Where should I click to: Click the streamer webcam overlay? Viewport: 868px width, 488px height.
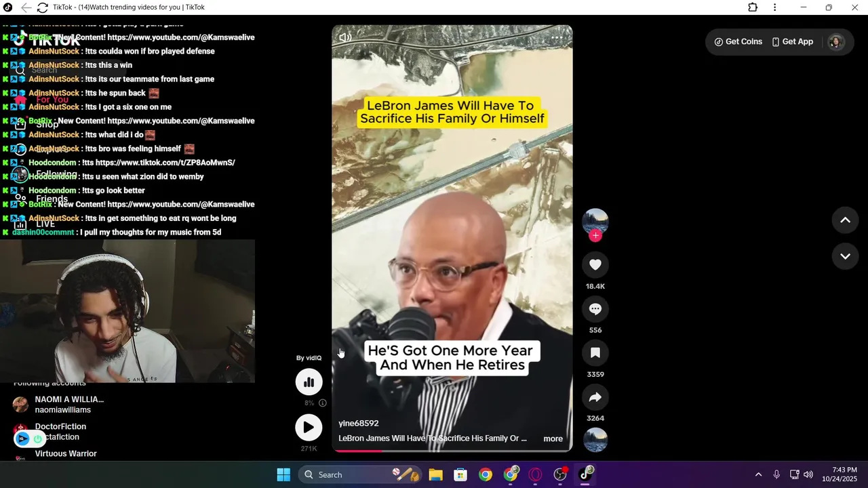(127, 311)
